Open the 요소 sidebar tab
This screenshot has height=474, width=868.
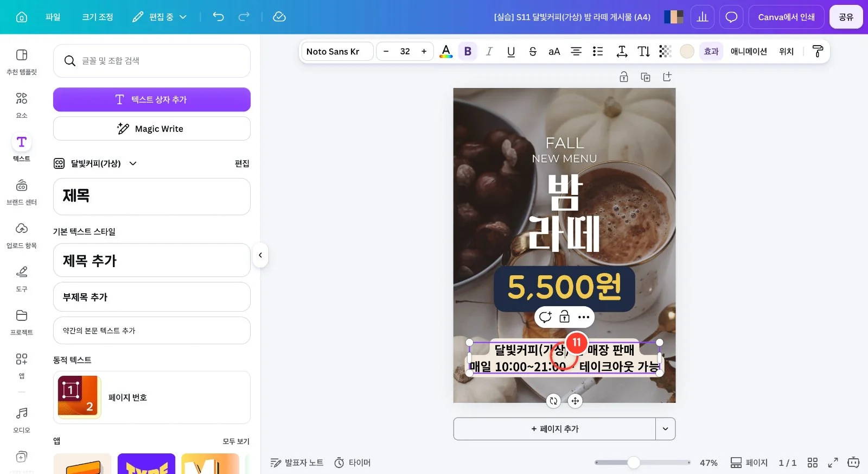pos(22,105)
